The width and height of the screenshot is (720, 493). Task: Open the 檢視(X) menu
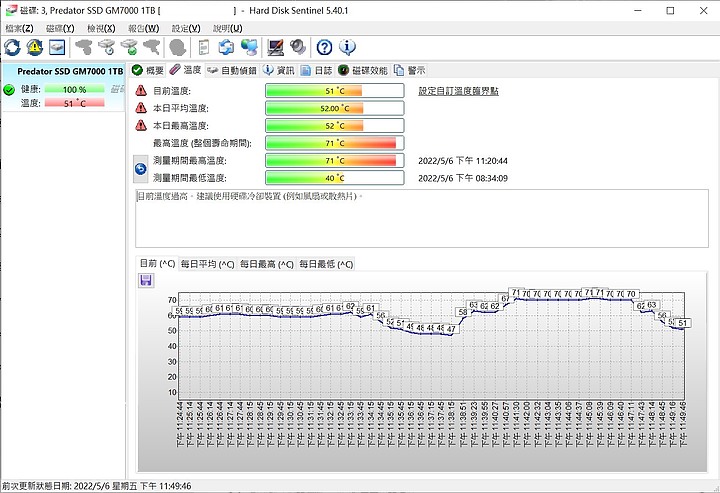click(x=101, y=28)
